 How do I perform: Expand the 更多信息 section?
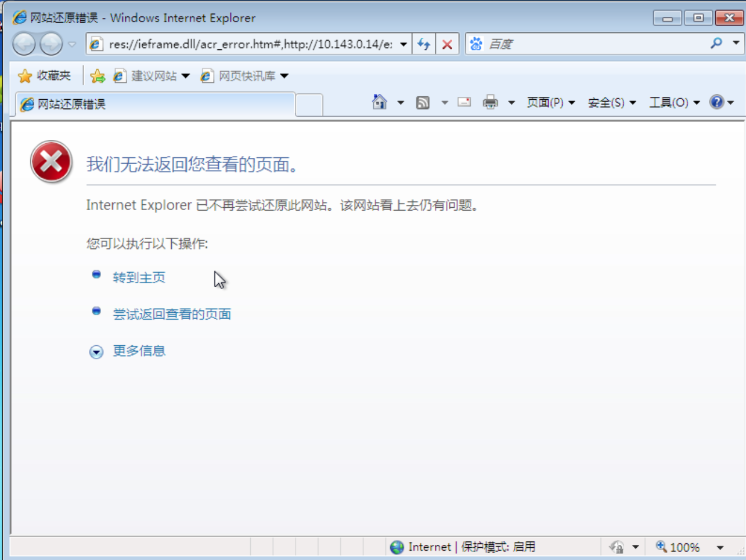click(138, 351)
